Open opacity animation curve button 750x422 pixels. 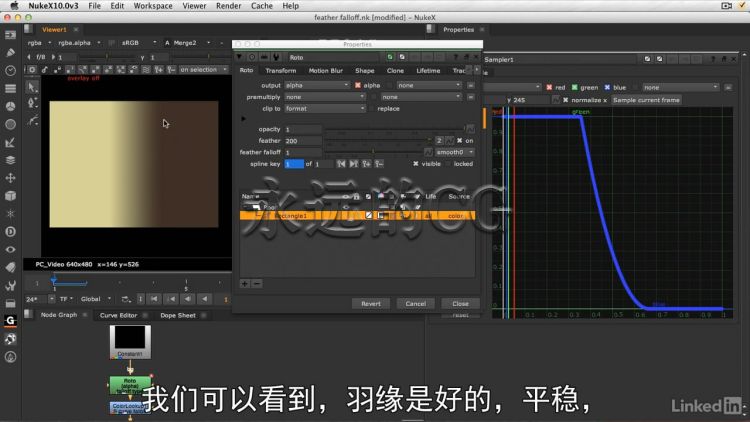pos(470,129)
